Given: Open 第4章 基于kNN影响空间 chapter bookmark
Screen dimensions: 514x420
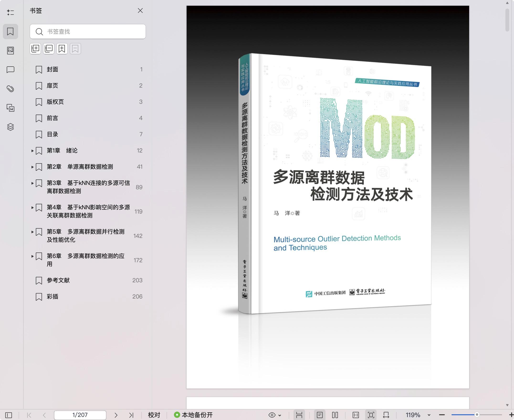Looking at the screenshot, I should coord(88,211).
